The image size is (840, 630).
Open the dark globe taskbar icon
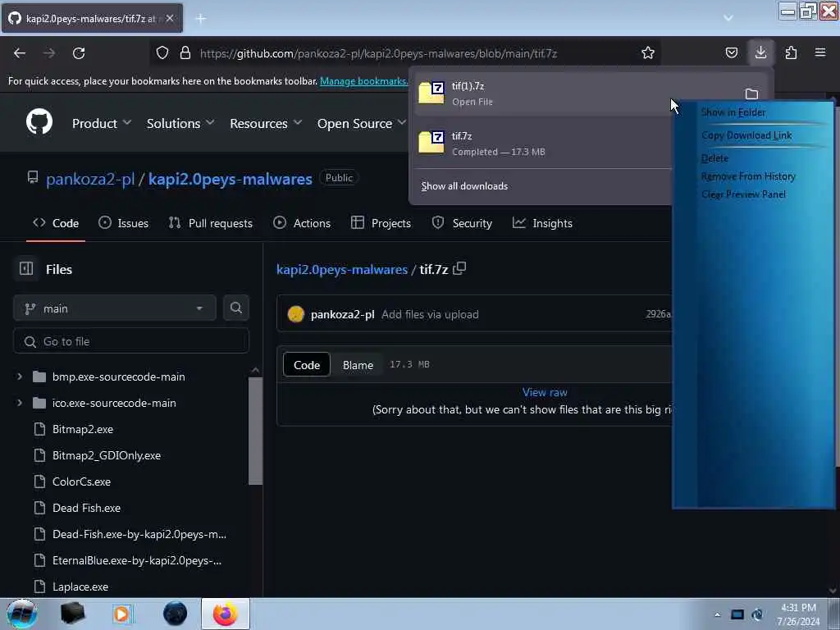tap(176, 614)
